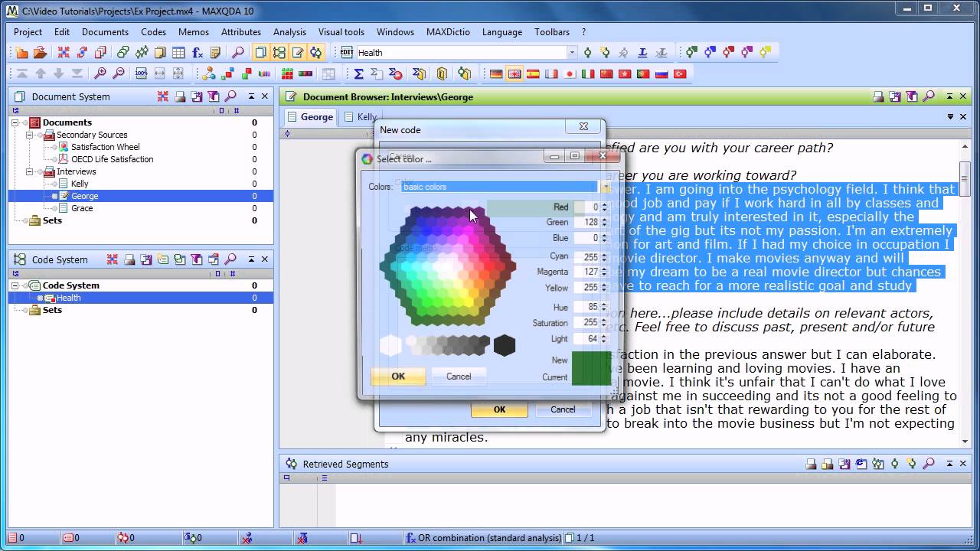Open the Health code dropdown arrow
Viewport: 980px width, 551px height.
point(571,53)
